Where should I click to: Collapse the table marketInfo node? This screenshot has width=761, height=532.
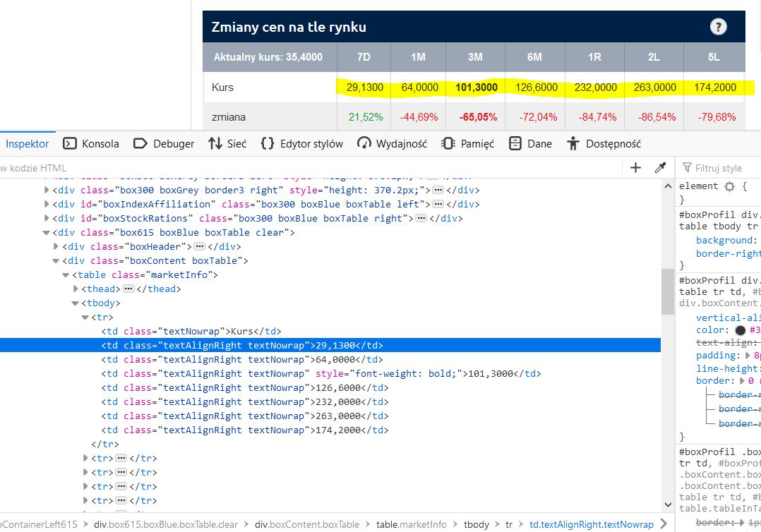(66, 275)
